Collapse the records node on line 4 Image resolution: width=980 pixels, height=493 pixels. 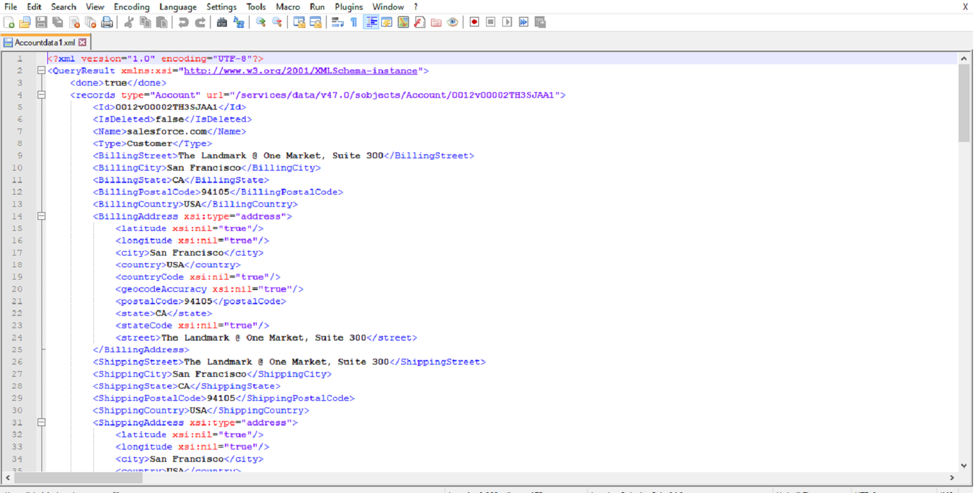click(41, 95)
